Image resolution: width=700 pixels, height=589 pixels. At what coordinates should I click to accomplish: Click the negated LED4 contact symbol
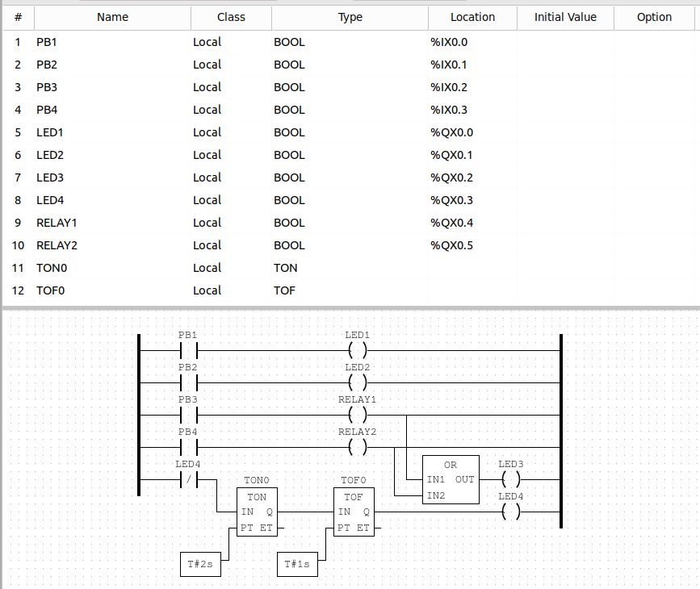pos(188,479)
